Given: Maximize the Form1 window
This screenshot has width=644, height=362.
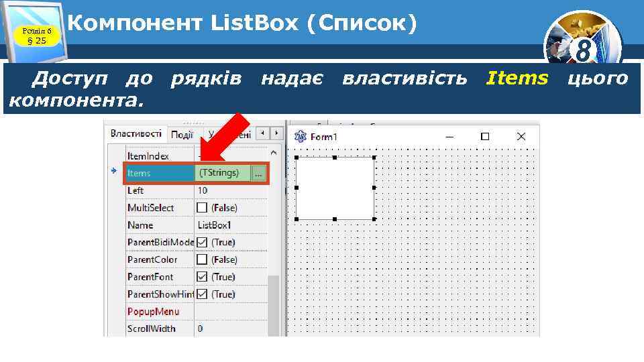Looking at the screenshot, I should pos(485,136).
